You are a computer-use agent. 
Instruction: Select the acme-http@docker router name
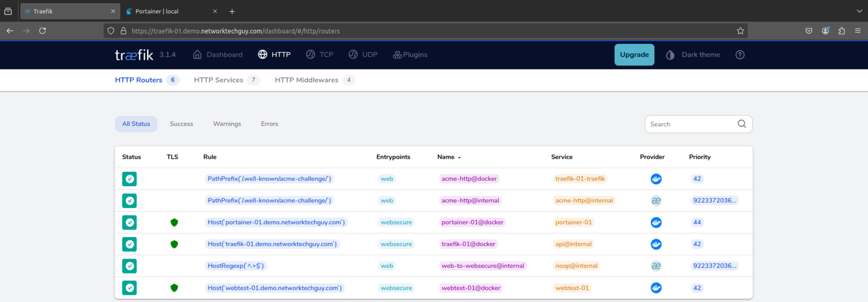click(469, 179)
